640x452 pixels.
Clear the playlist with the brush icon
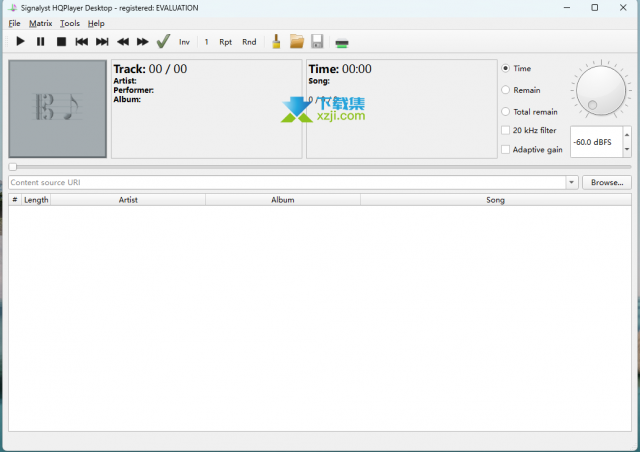[x=276, y=41]
